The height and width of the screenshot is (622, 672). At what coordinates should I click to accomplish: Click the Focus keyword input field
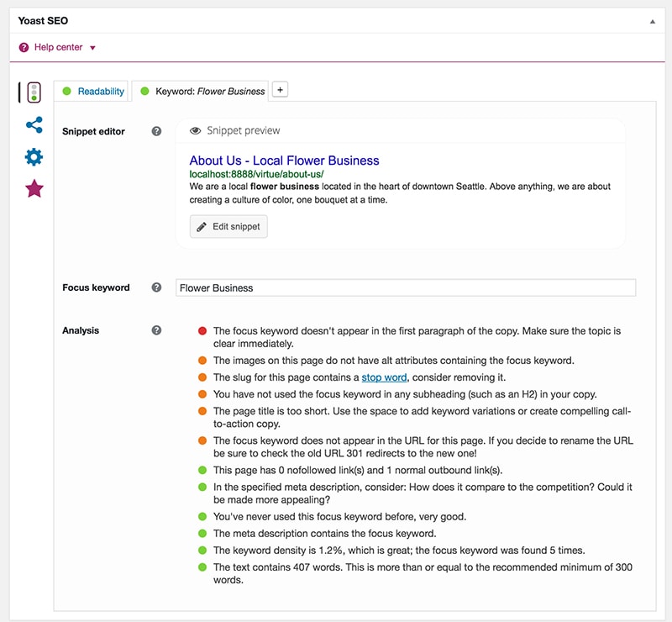coord(406,287)
